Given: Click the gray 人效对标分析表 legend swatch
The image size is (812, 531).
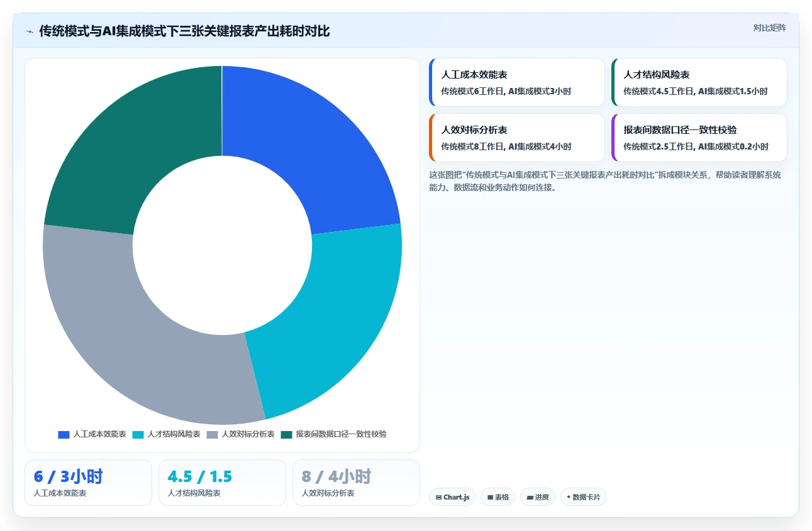Looking at the screenshot, I should tap(212, 434).
